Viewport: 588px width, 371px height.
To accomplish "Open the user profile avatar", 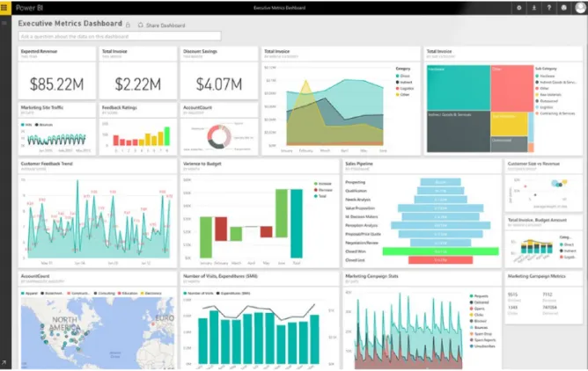I will [580, 8].
